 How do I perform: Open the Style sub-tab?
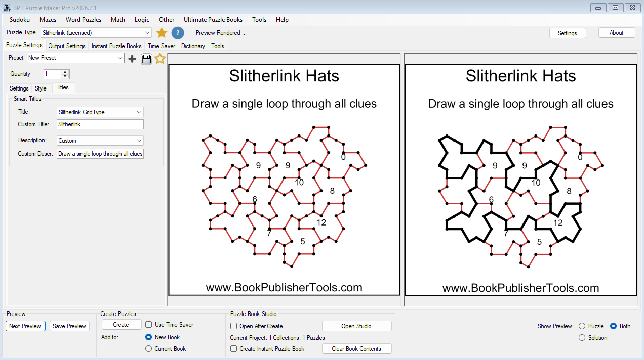[41, 88]
